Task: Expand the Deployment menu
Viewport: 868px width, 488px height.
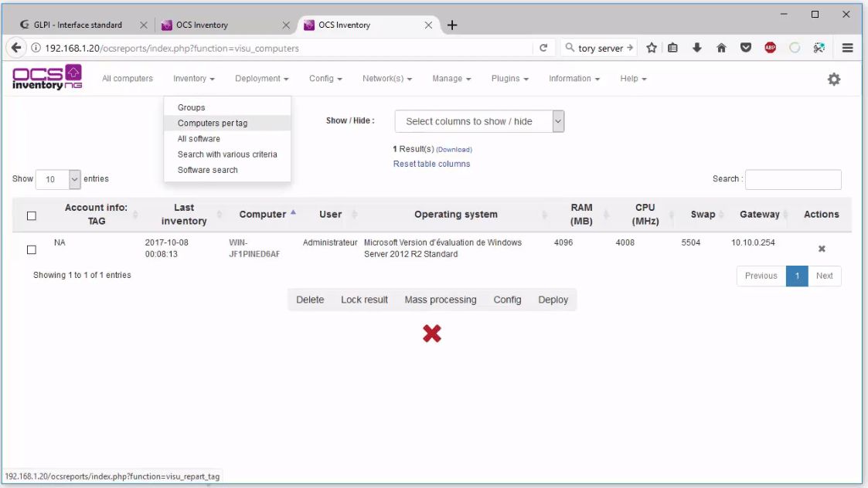Action: click(x=262, y=79)
